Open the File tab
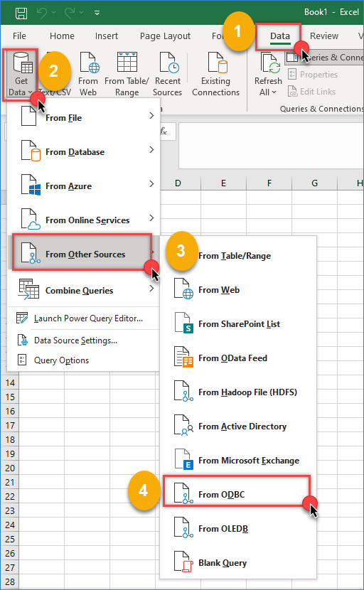The image size is (364, 590). coord(19,36)
